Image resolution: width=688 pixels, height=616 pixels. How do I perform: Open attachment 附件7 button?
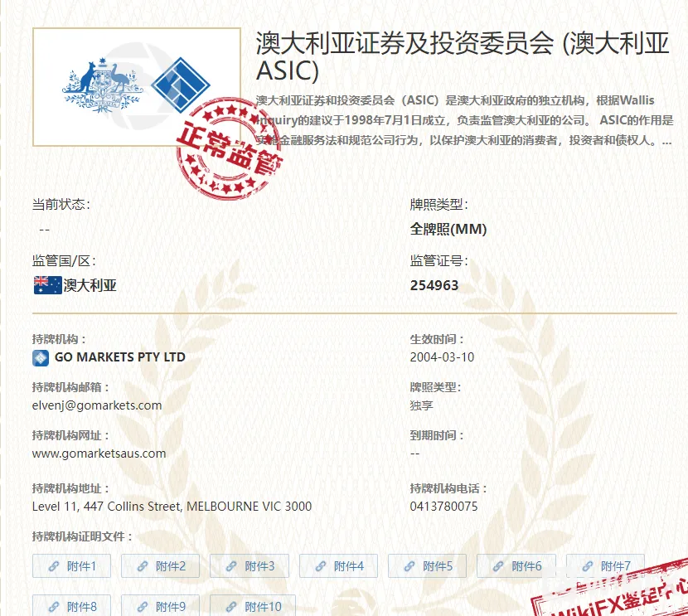click(x=605, y=566)
